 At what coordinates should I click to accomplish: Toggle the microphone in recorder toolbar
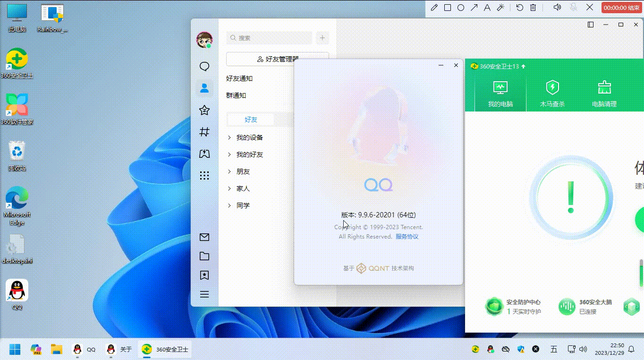(574, 7)
